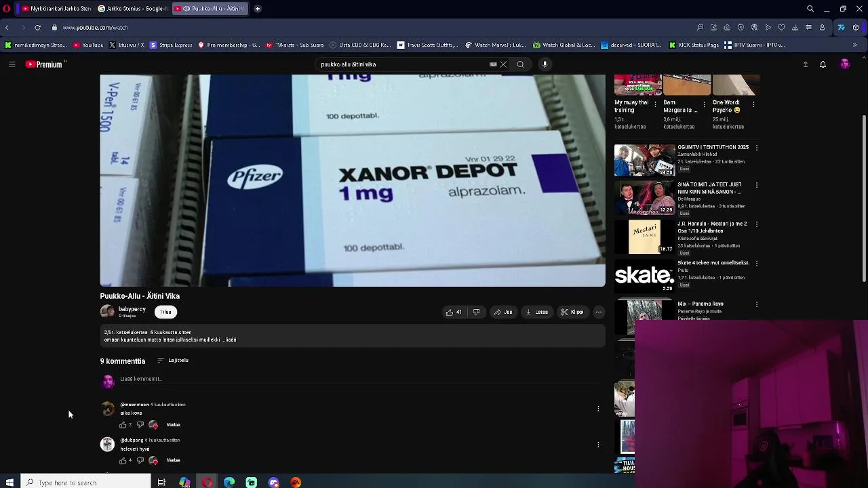Open options for the 'aika kova' comment
The width and height of the screenshot is (868, 488).
tap(598, 409)
